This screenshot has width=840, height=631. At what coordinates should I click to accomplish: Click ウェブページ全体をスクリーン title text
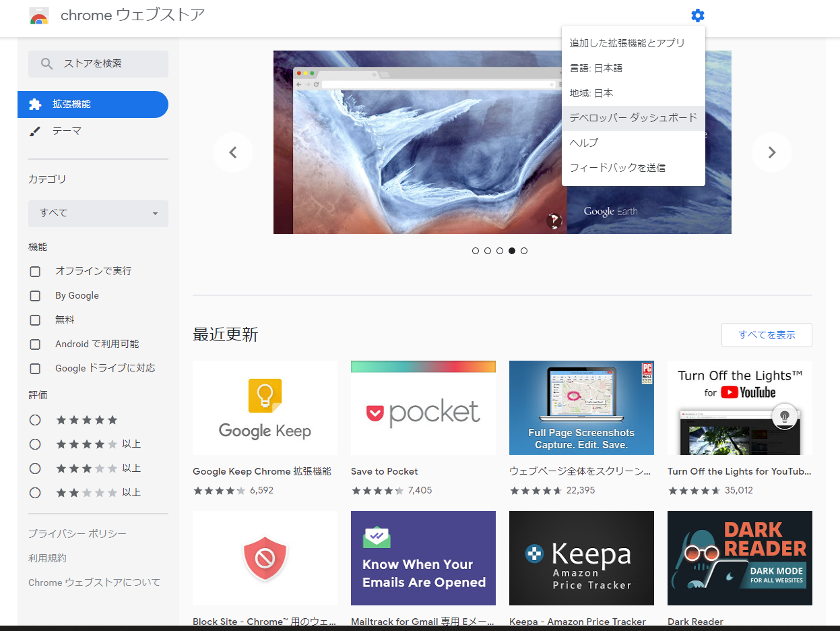coord(580,471)
